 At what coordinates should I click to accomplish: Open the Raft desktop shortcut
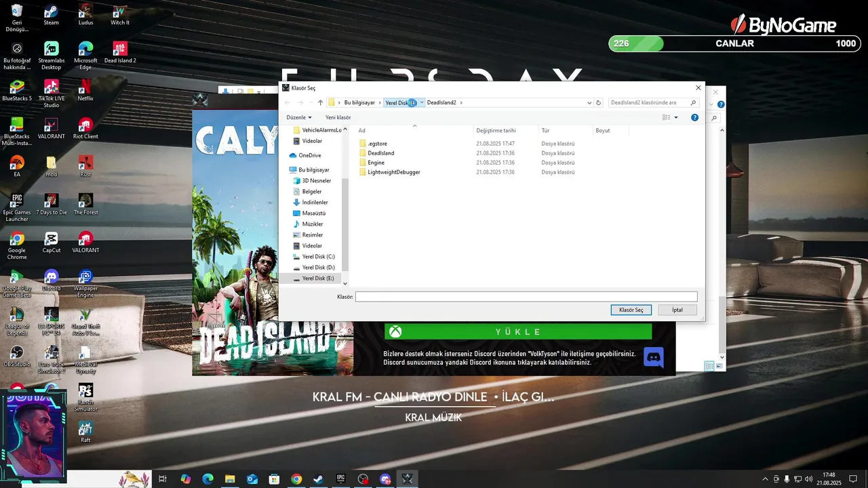click(x=85, y=432)
